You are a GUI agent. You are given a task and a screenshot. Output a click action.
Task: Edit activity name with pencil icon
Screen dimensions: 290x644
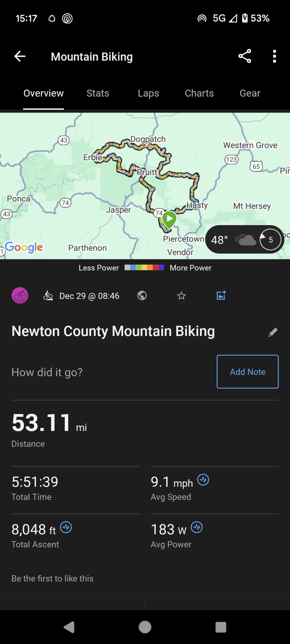[273, 332]
